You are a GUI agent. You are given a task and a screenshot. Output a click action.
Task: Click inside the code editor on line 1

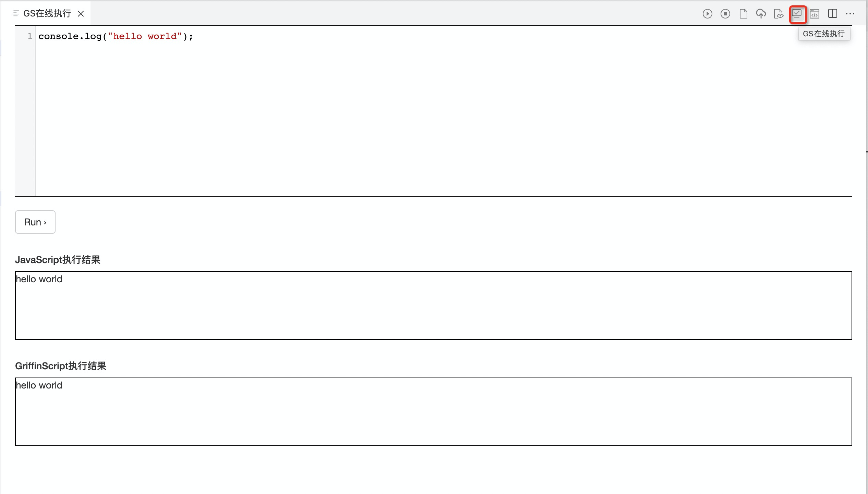pos(443,36)
